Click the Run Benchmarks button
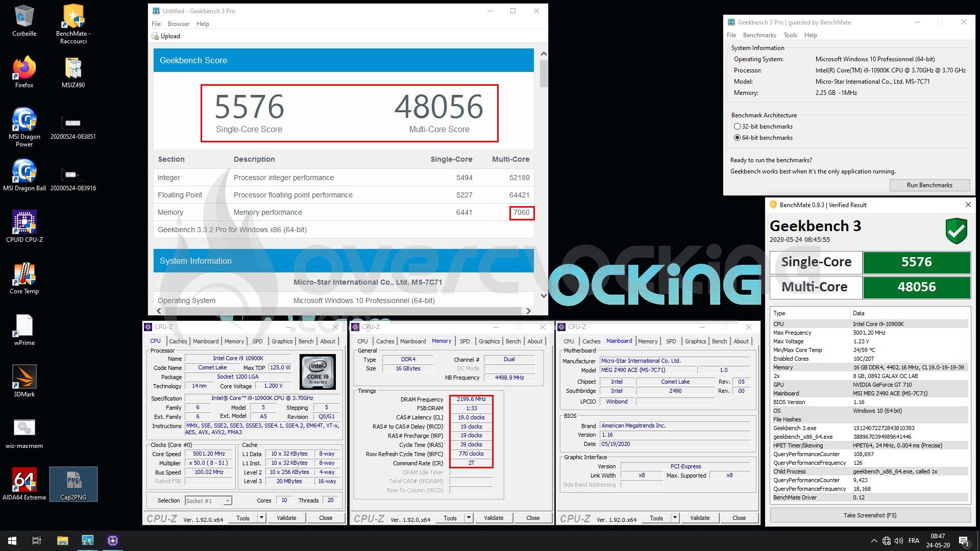Image resolution: width=980 pixels, height=551 pixels. click(x=929, y=185)
